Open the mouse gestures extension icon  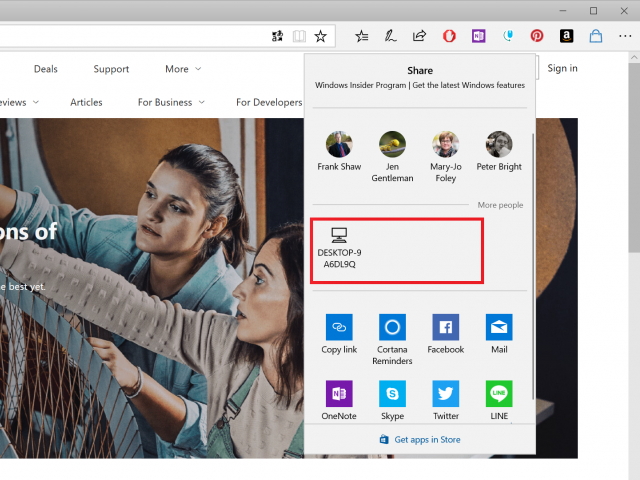click(508, 36)
